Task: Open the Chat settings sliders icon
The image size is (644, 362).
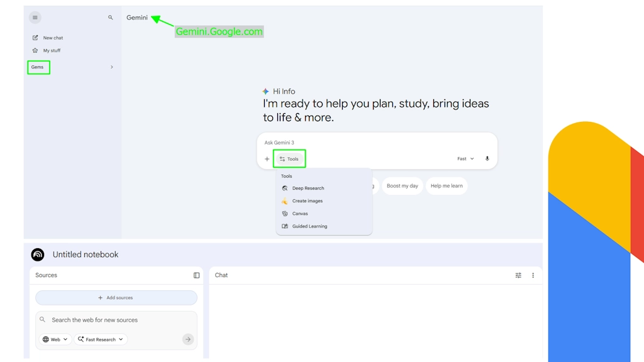Action: coord(518,275)
